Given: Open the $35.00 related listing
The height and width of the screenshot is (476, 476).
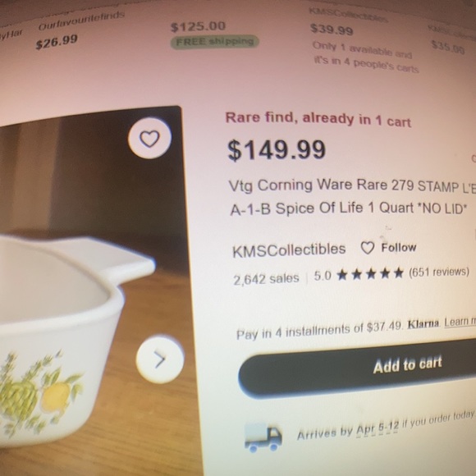Looking at the screenshot, I should (448, 48).
